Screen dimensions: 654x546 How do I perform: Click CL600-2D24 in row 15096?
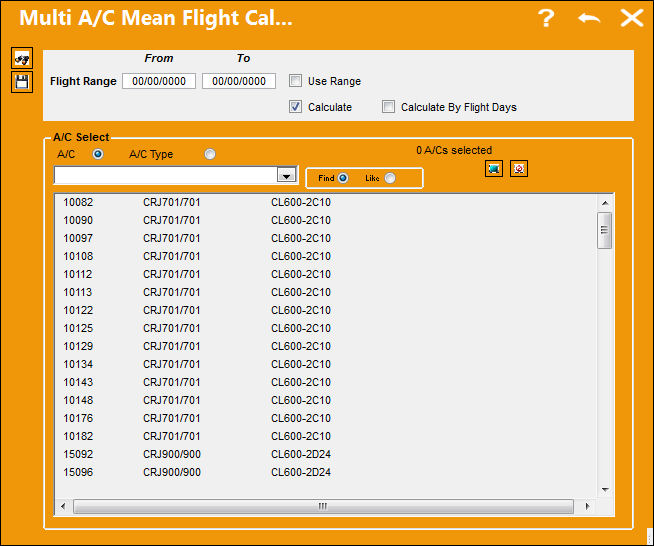[x=301, y=472]
